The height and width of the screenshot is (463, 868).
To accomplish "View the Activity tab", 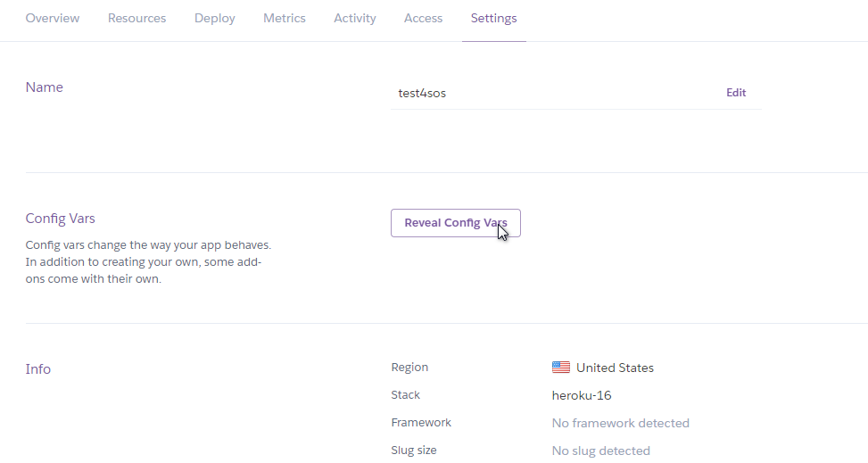I will (x=355, y=18).
